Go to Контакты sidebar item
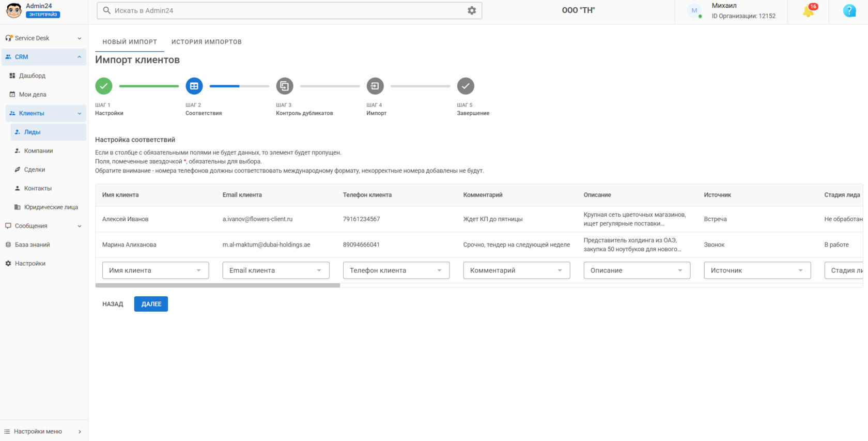 tap(48, 188)
